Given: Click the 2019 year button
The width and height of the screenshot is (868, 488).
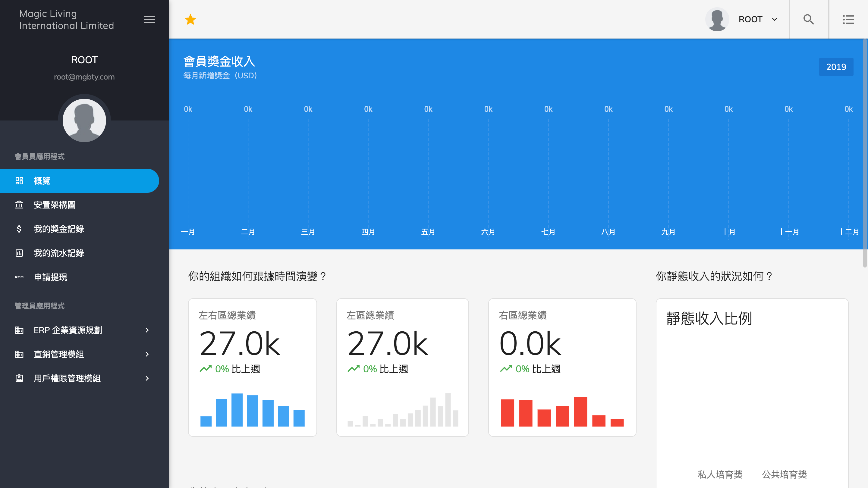Looking at the screenshot, I should coord(836,67).
